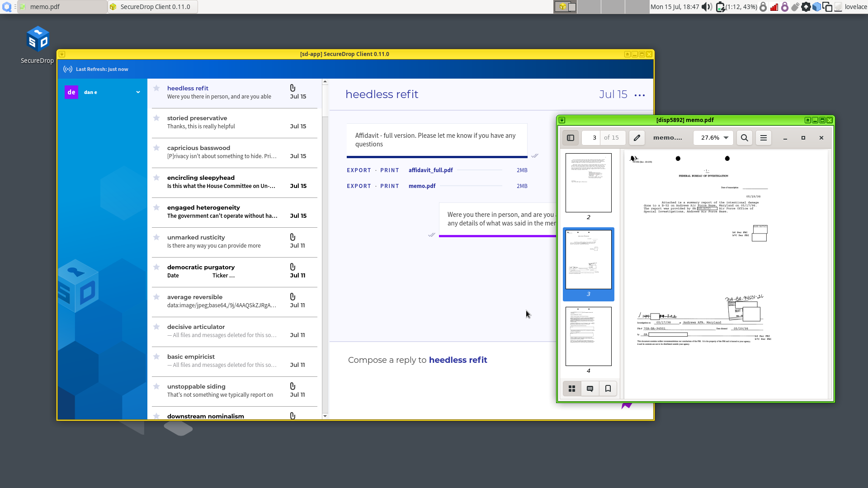Open the volume control in the system tray
The width and height of the screenshot is (868, 488).
click(x=706, y=7)
